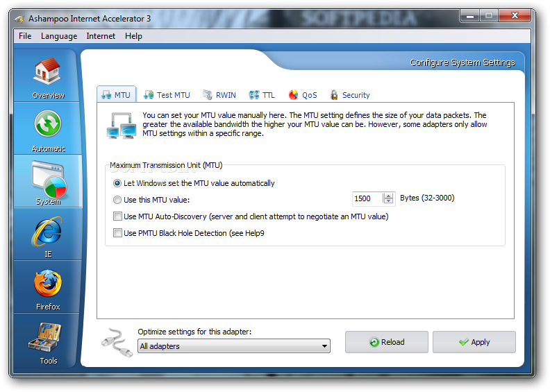Minimize the Ashampoo Internet Accelerator window

click(x=470, y=15)
